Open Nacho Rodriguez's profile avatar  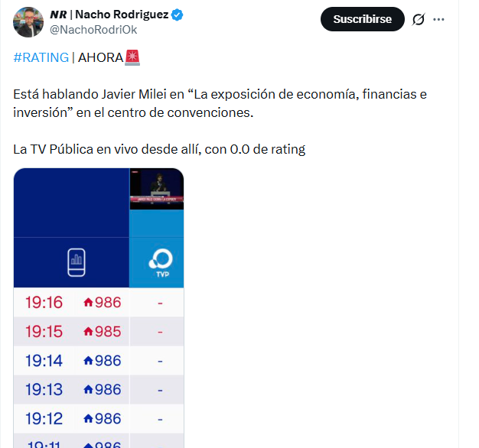28,22
